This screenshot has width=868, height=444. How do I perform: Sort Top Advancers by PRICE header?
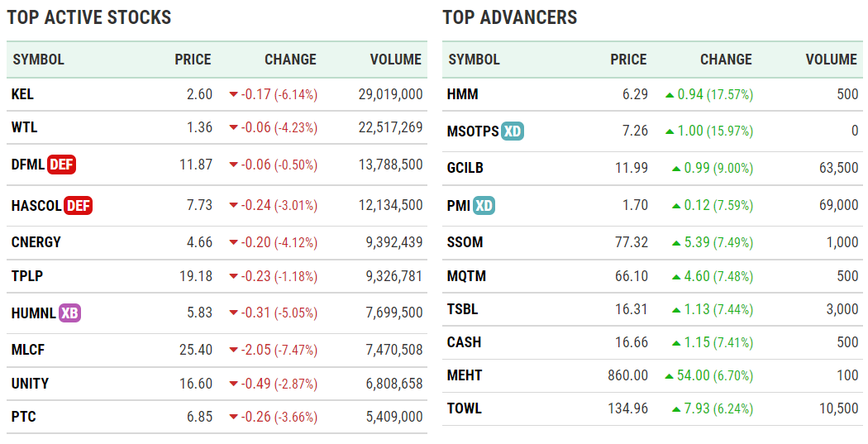tap(628, 60)
